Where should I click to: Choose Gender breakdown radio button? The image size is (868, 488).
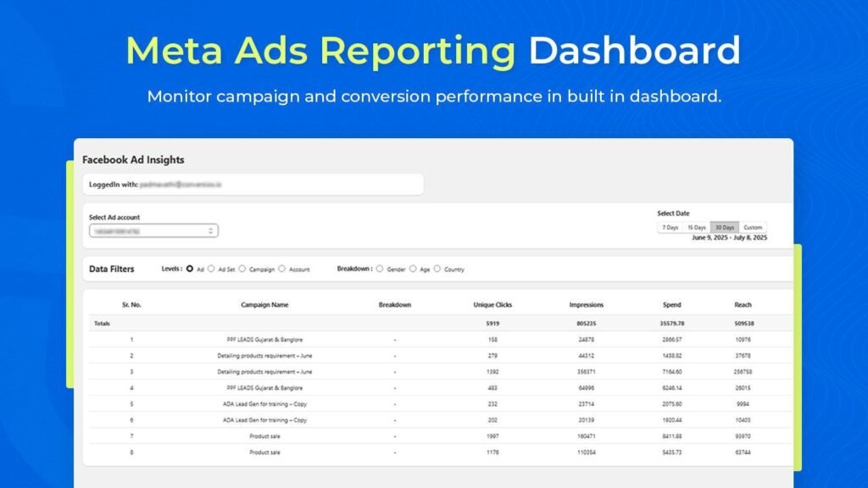point(379,269)
